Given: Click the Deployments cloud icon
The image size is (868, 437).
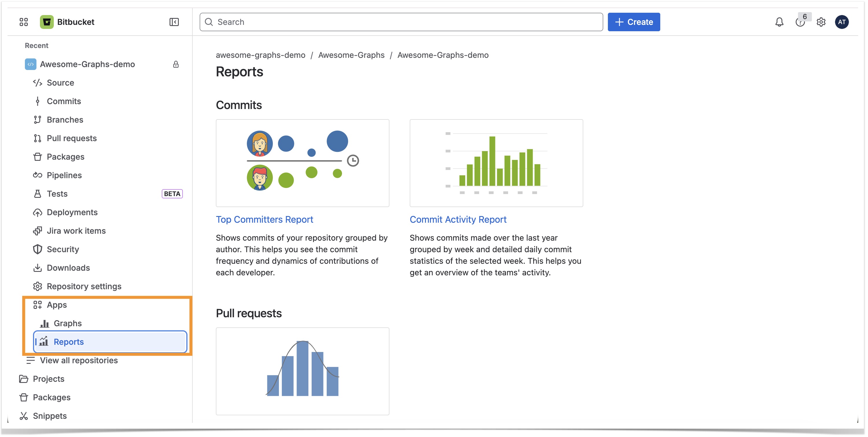Looking at the screenshot, I should tap(37, 212).
